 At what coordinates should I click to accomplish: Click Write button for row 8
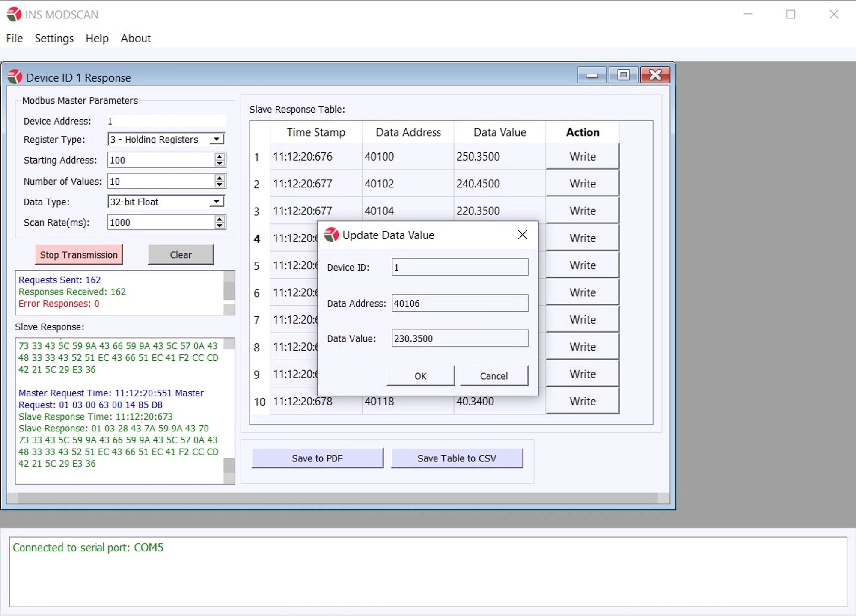[583, 347]
